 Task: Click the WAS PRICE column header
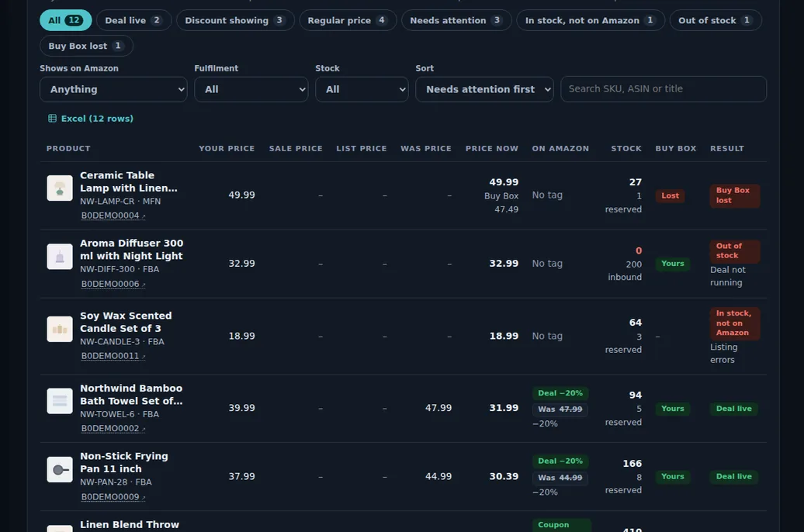pos(426,149)
